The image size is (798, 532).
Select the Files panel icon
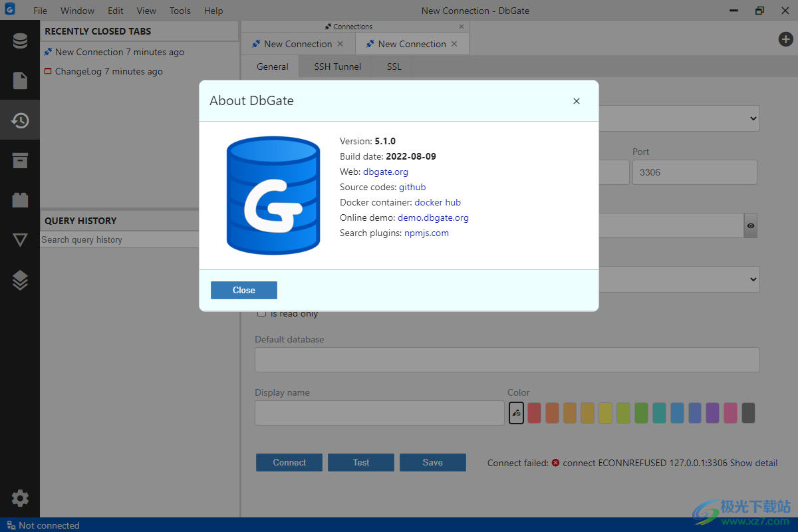tap(20, 80)
